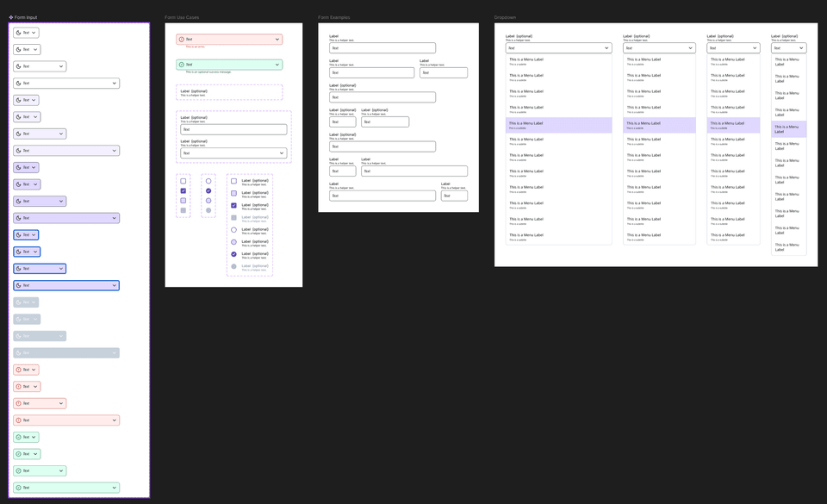Click the Text input below the error field
827x504 pixels.
coord(233,129)
